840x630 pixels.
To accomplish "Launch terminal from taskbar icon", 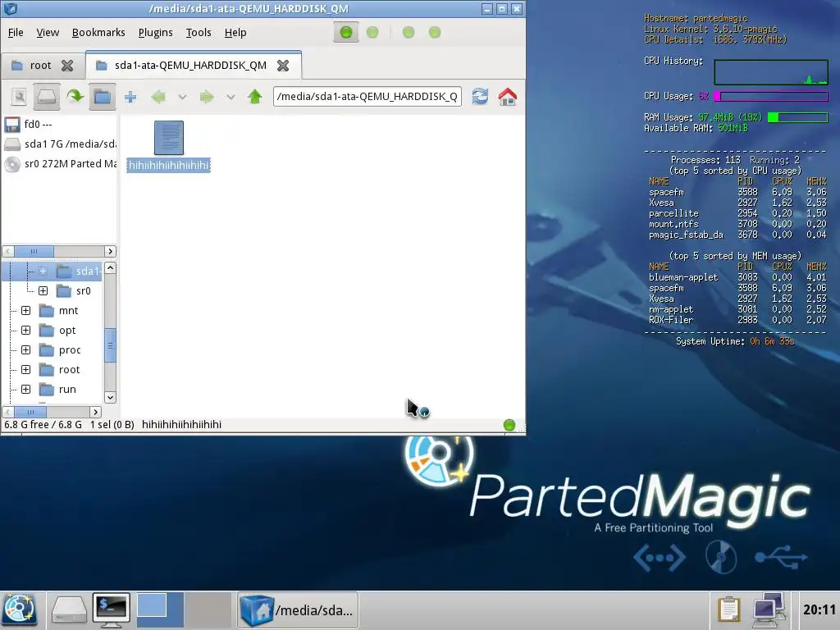I will (112, 610).
